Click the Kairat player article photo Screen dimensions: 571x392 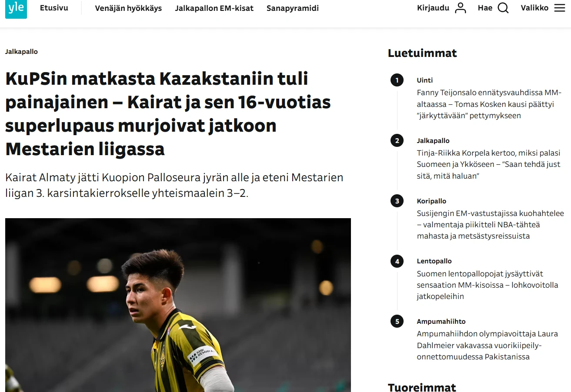click(178, 305)
